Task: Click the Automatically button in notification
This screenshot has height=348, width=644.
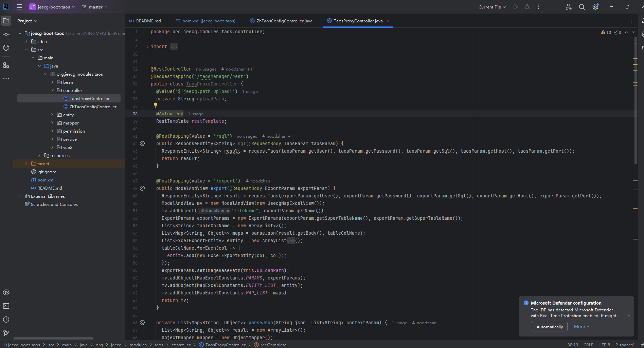Action: pyautogui.click(x=550, y=327)
